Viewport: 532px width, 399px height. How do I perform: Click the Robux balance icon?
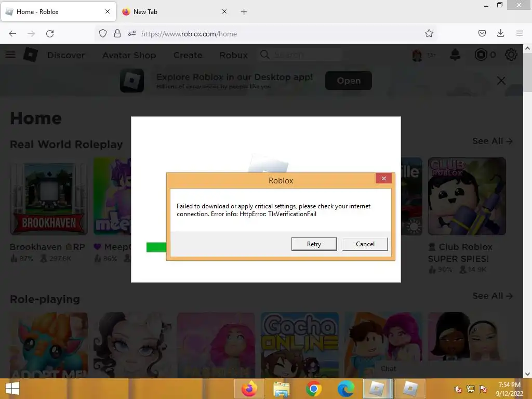click(x=481, y=55)
